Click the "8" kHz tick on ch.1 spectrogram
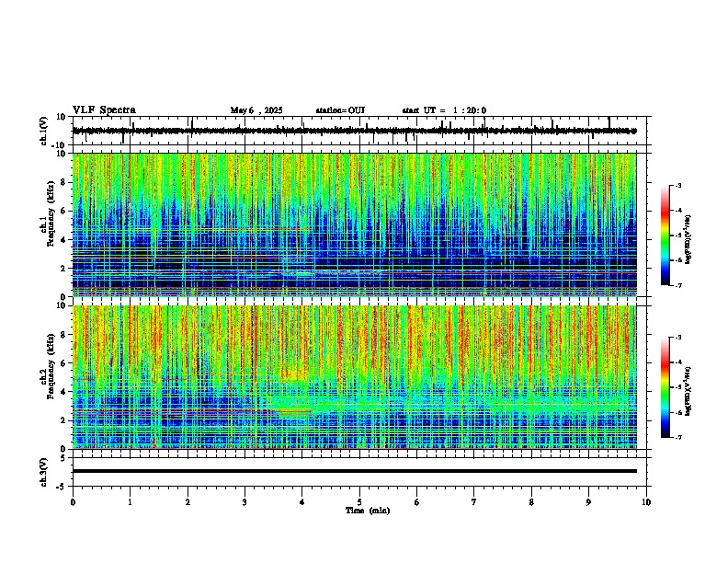Viewport: 728px width, 563px height. click(x=63, y=182)
